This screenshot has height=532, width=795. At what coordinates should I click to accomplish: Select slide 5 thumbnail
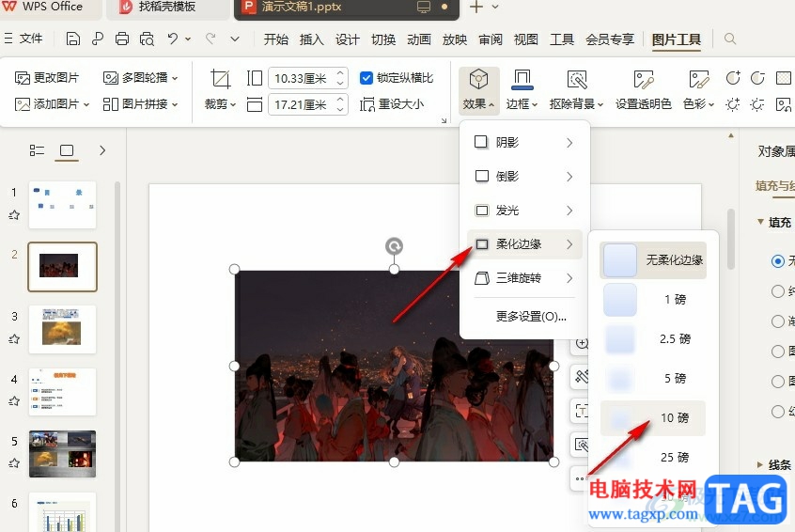[x=62, y=453]
